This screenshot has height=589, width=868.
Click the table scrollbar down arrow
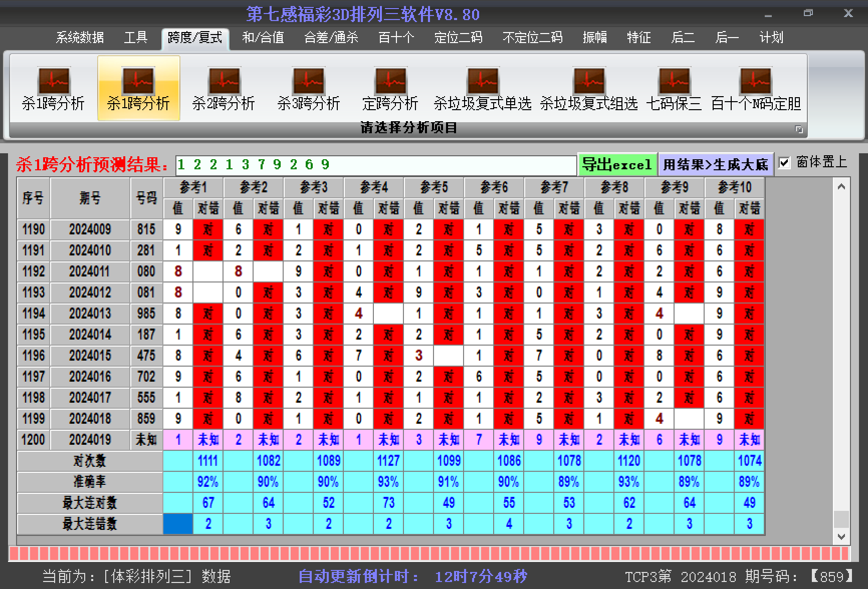[x=841, y=536]
